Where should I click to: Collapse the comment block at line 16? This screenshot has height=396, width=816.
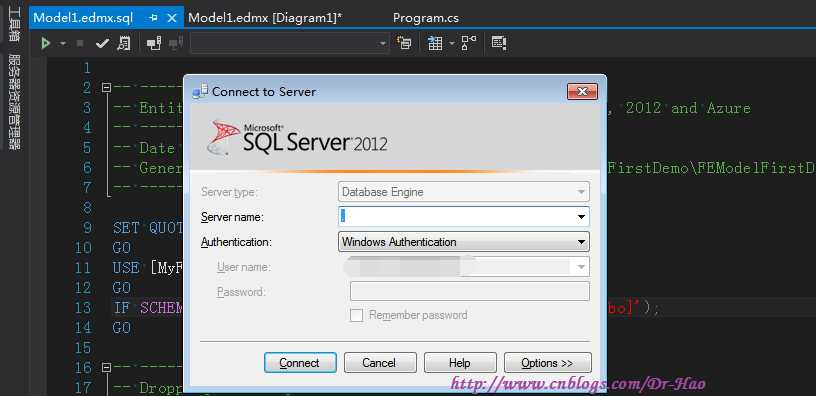tap(107, 367)
